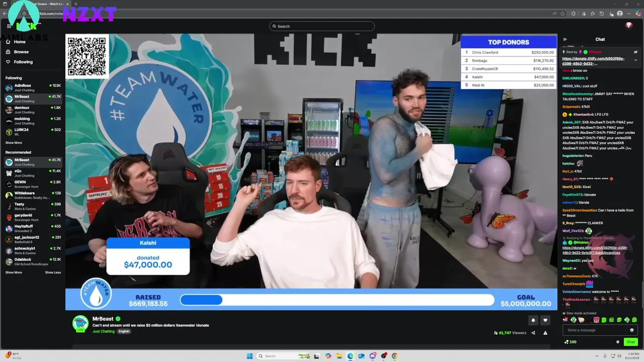Open garydavid recommended channel
Viewport: 644px width, 362px height.
tap(32, 217)
